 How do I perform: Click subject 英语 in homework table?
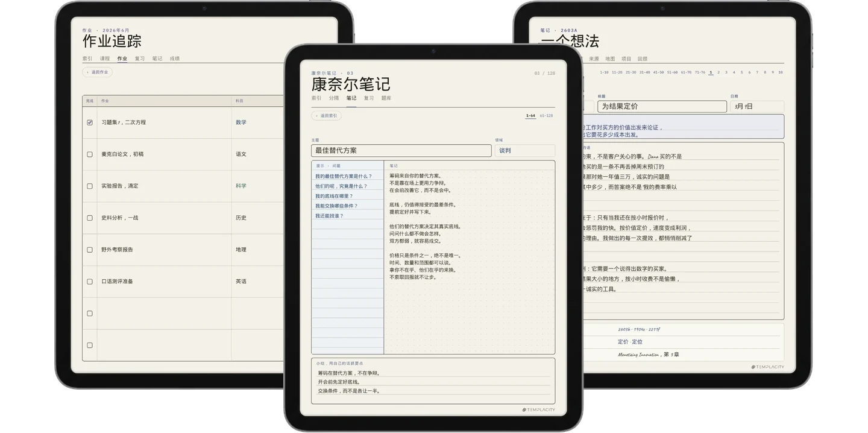(x=241, y=282)
